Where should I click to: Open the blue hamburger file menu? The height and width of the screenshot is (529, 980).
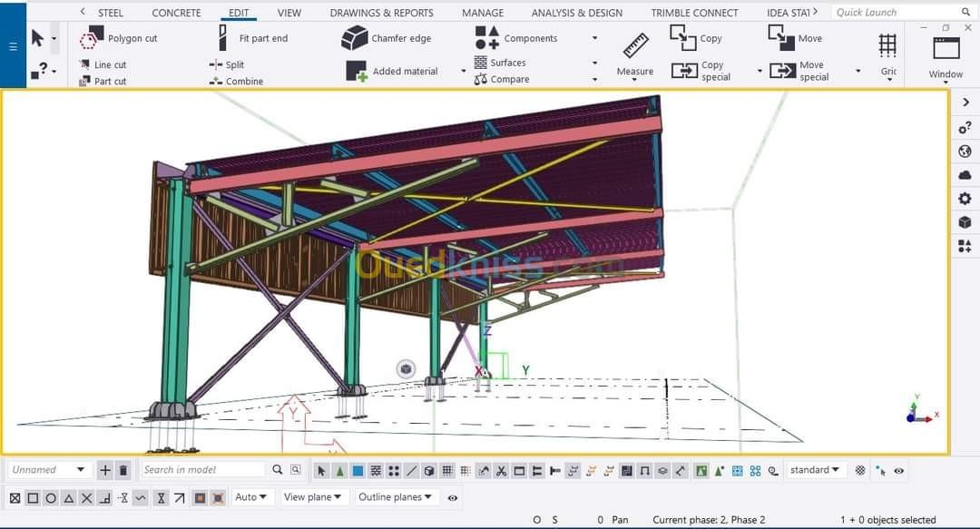pyautogui.click(x=13, y=46)
